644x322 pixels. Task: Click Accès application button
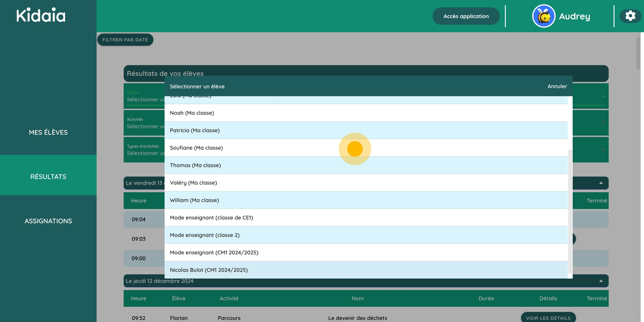tap(466, 16)
